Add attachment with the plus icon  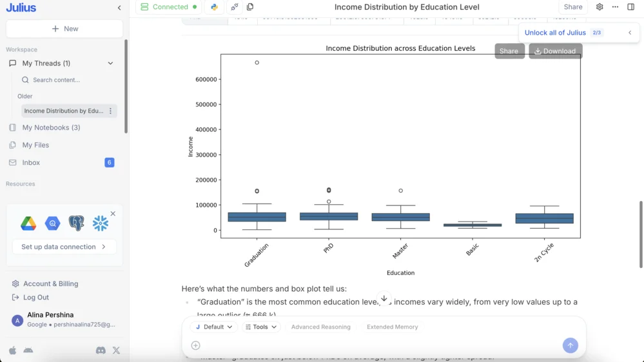[x=196, y=345]
